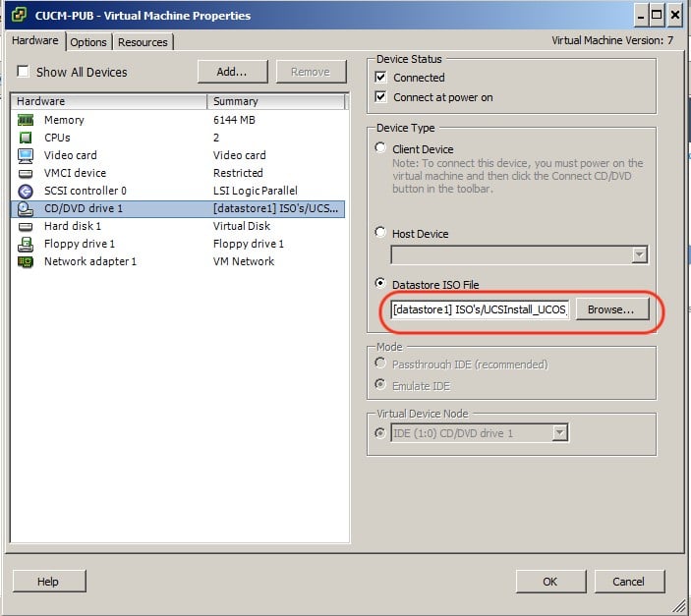Confirm settings with OK button
This screenshot has height=616, width=691.
pos(550,582)
